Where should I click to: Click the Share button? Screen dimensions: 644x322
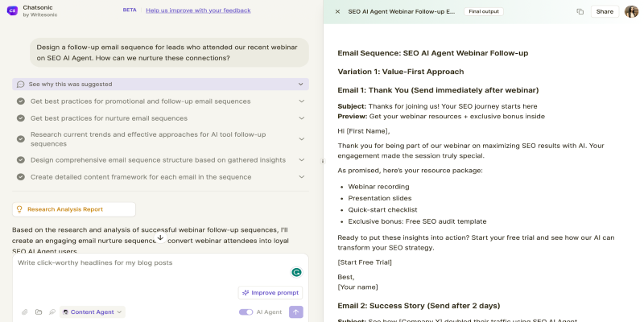pos(605,11)
